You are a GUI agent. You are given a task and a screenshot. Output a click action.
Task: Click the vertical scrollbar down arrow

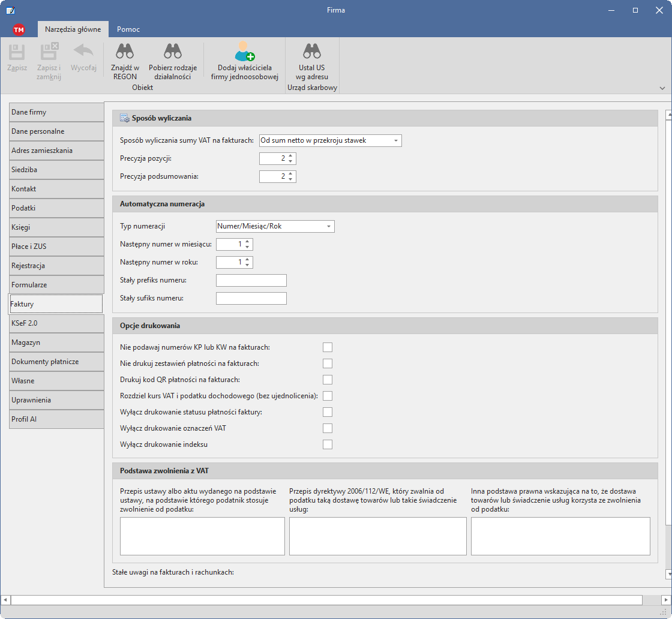tap(668, 573)
